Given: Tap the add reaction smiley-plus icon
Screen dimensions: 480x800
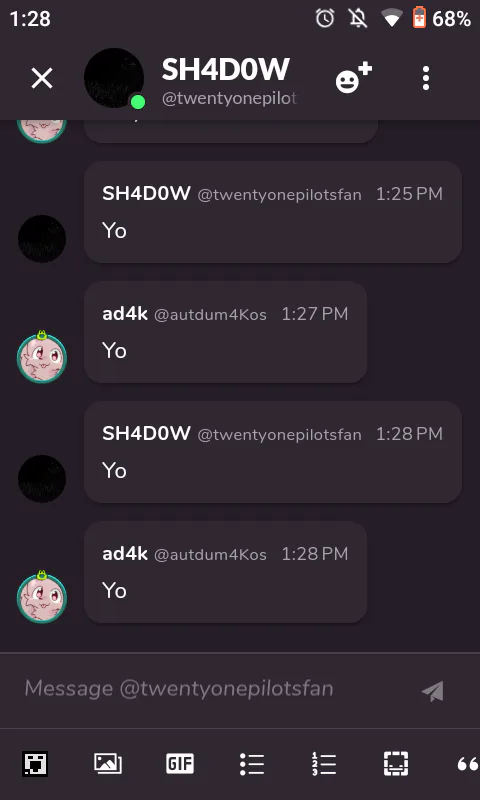Looking at the screenshot, I should (353, 78).
